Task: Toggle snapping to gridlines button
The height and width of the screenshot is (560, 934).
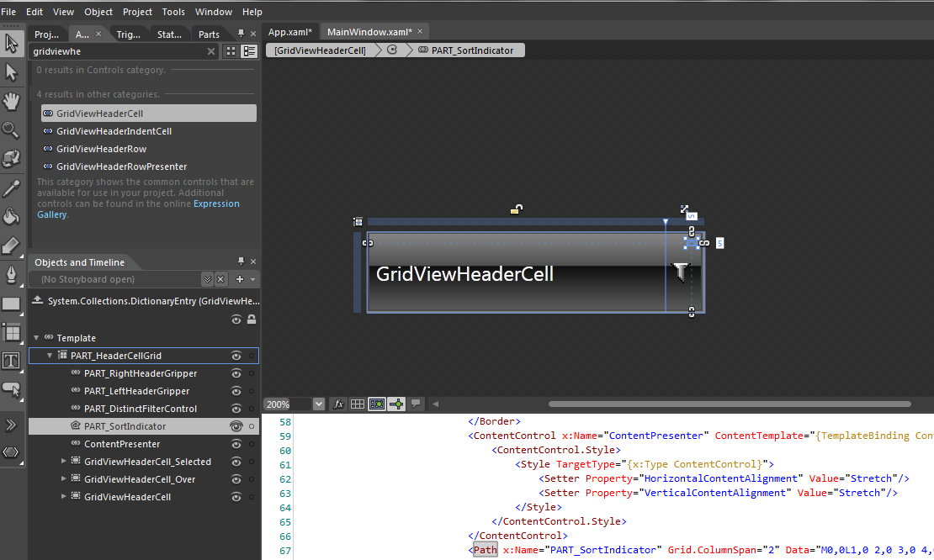Action: [x=377, y=404]
